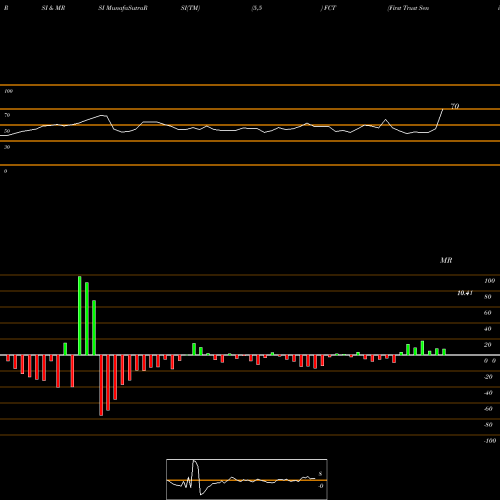Click the '-100' label on MR axis
Viewport: 500px width, 500px height.
pos(490,441)
